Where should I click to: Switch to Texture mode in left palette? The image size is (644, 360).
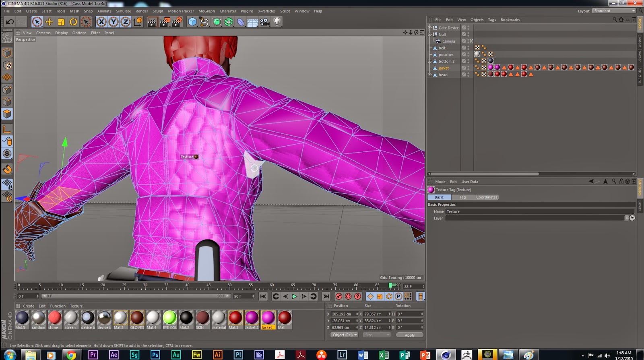[7, 65]
